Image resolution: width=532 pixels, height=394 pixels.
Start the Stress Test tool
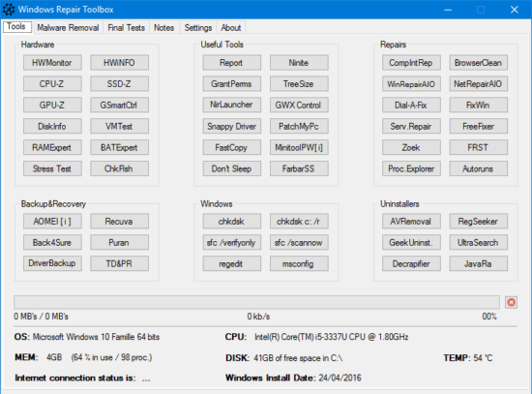(52, 168)
